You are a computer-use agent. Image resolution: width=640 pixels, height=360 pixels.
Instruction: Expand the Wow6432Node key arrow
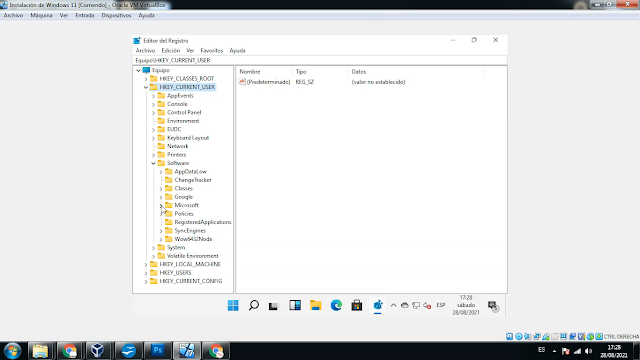coord(161,239)
